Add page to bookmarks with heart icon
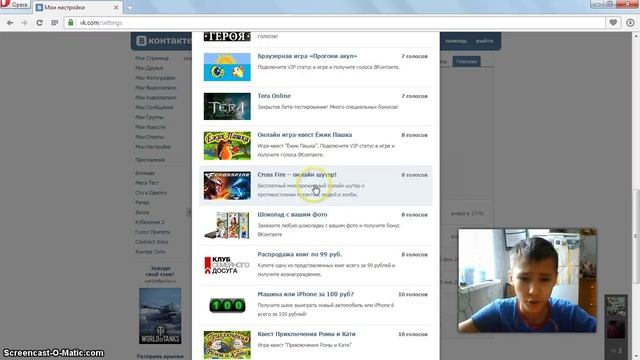The image size is (640, 360). coord(613,23)
